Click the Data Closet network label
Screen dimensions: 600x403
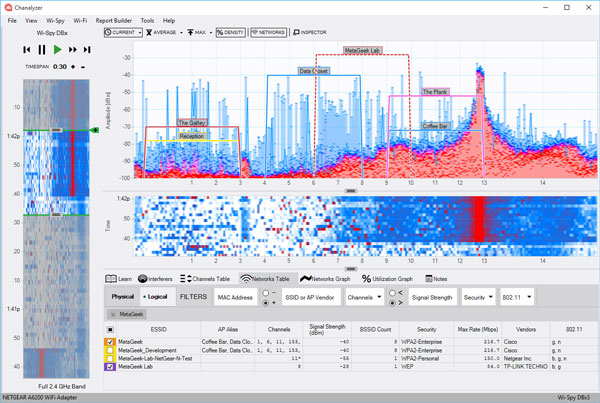tap(313, 71)
